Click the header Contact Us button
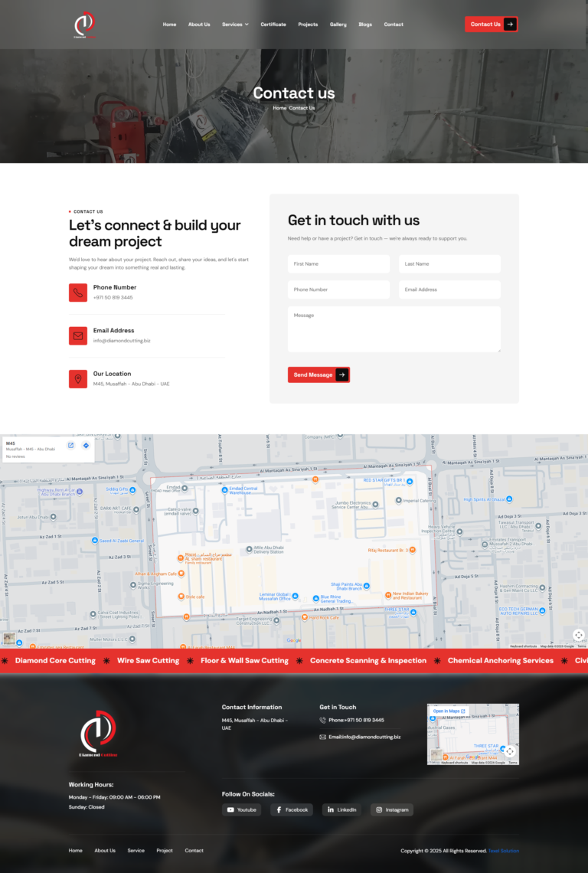588x873 pixels. point(491,25)
